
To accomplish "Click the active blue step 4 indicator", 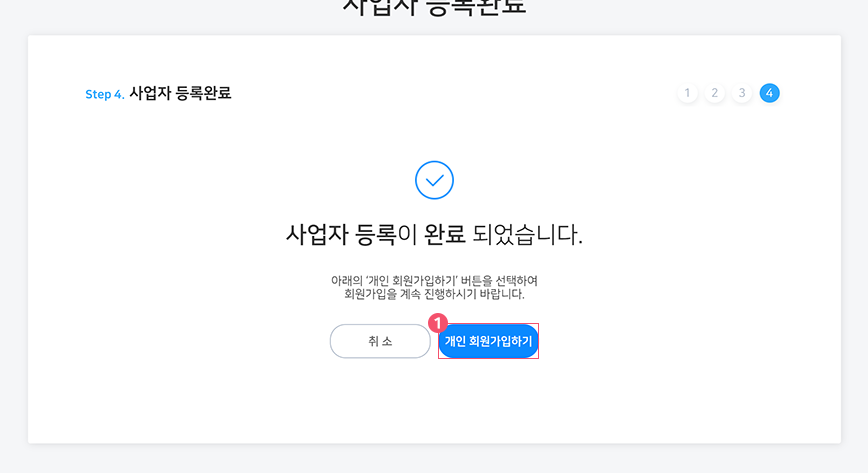I will coord(769,93).
